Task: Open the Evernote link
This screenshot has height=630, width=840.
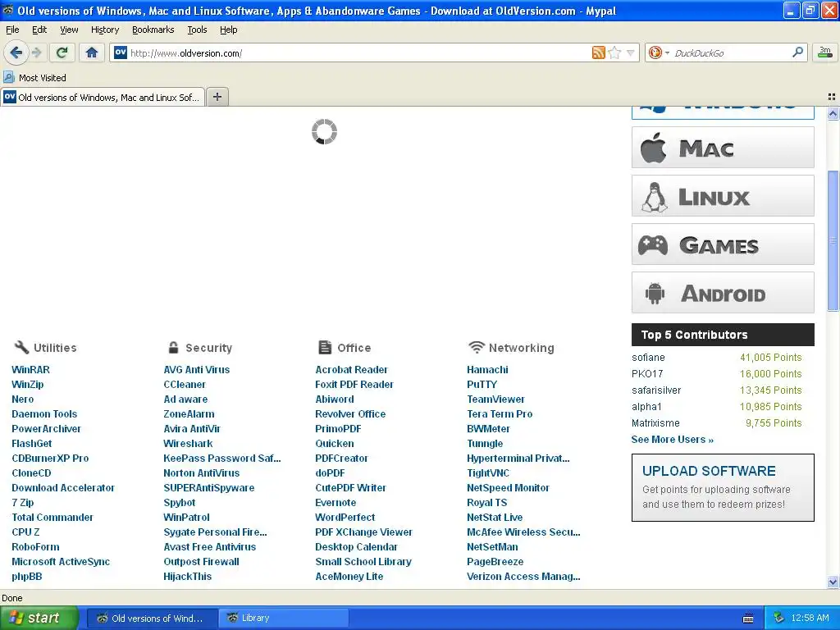Action: 336,503
